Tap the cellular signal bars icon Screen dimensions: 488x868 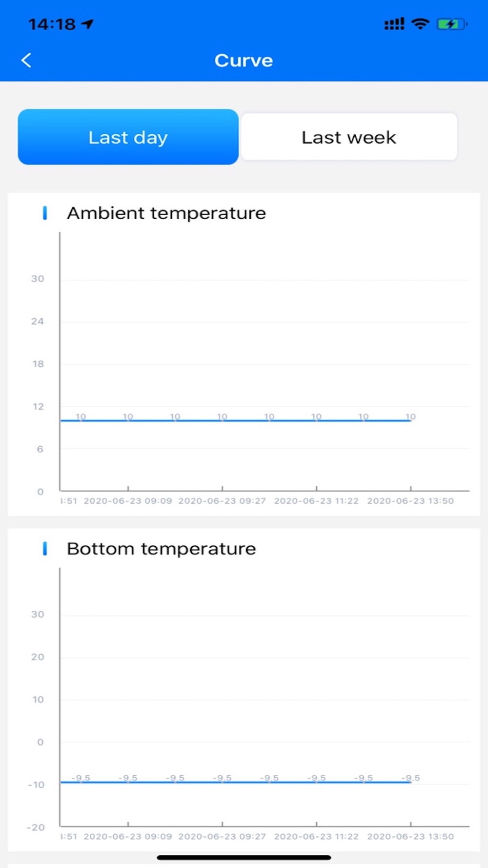pyautogui.click(x=394, y=23)
